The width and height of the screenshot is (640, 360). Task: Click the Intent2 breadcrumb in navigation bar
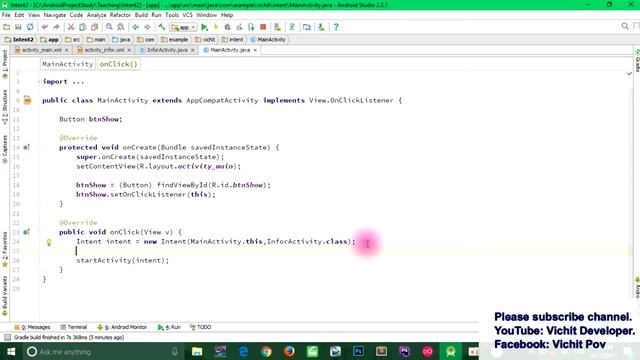click(20, 40)
